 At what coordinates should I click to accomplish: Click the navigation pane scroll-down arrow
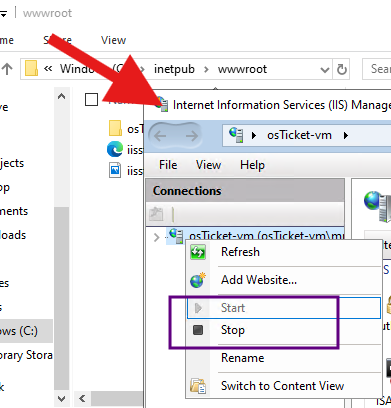(61, 398)
